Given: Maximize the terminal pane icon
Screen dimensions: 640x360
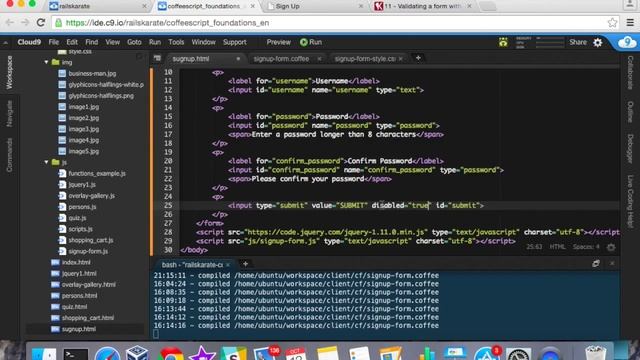Looking at the screenshot, I should (x=596, y=264).
